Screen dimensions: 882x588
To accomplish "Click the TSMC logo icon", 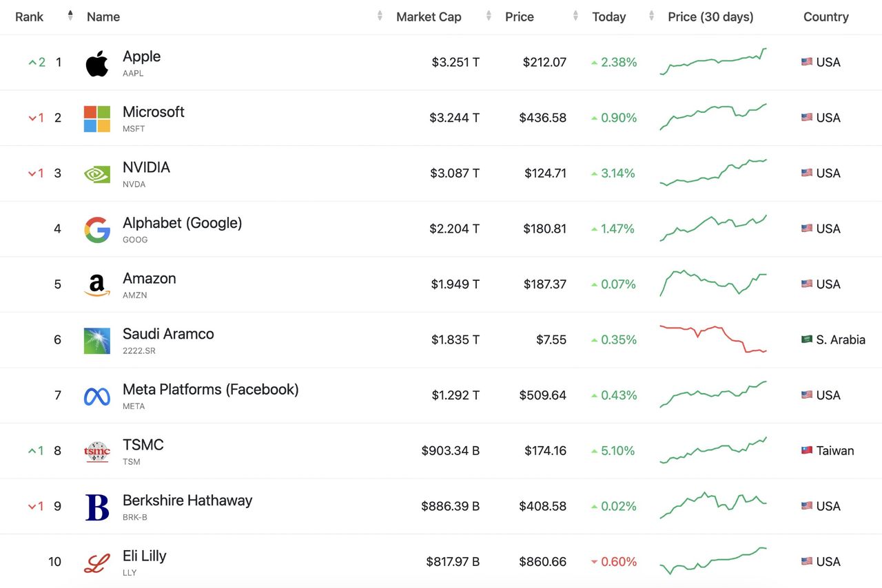I will (x=97, y=452).
